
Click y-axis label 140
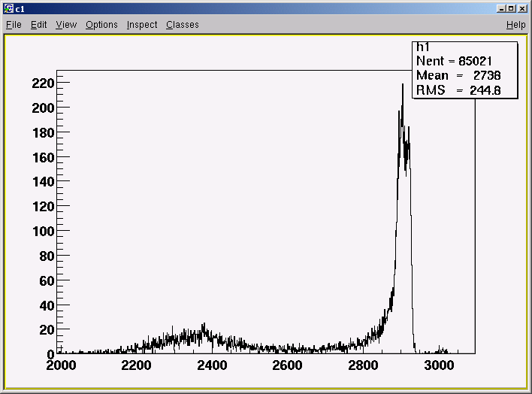[43, 182]
